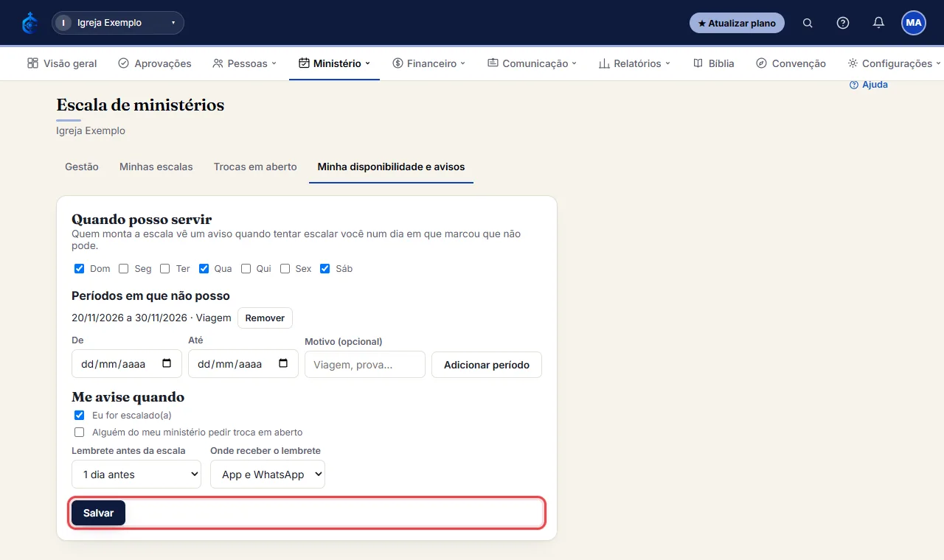Expand the Ministério menu
This screenshot has width=944, height=560.
(334, 63)
